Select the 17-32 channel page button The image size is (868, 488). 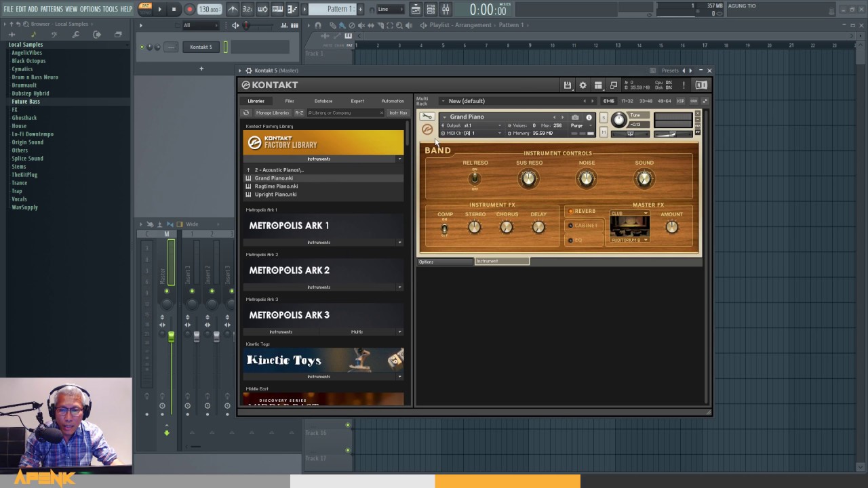(627, 101)
